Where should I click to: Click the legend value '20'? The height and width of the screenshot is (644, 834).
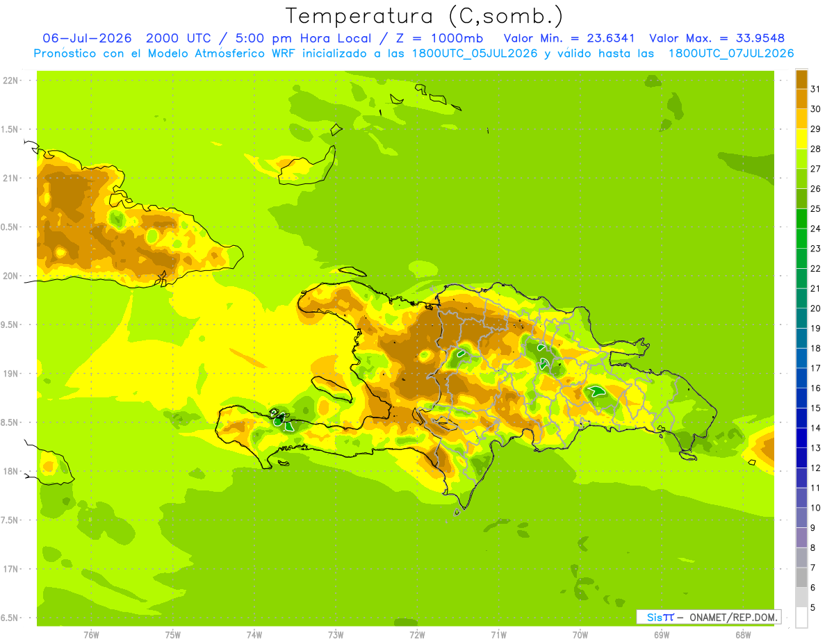point(815,308)
